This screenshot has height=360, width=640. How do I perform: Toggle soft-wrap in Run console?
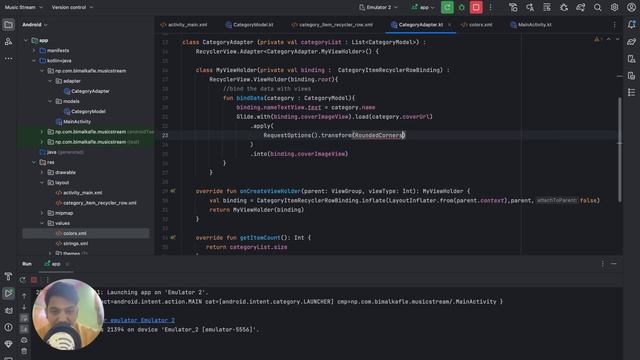click(24, 318)
